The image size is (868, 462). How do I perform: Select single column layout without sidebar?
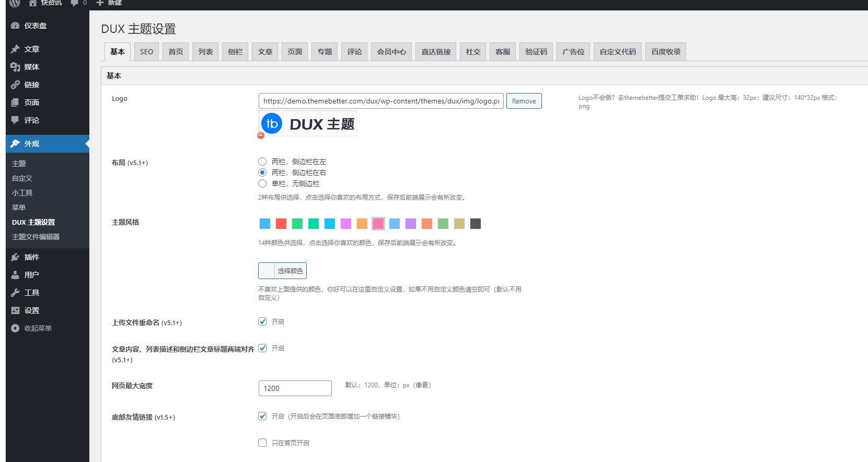(x=262, y=183)
